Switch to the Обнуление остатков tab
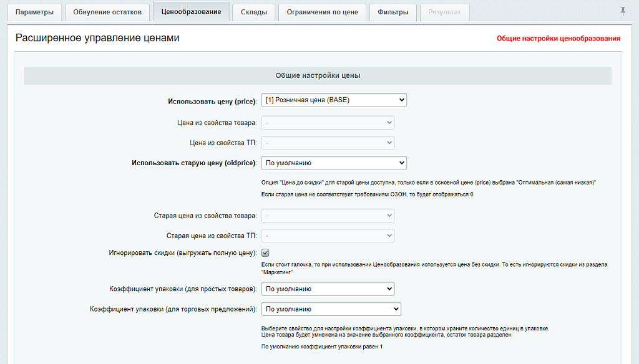Screen dimensions: 639x364 click(x=107, y=12)
